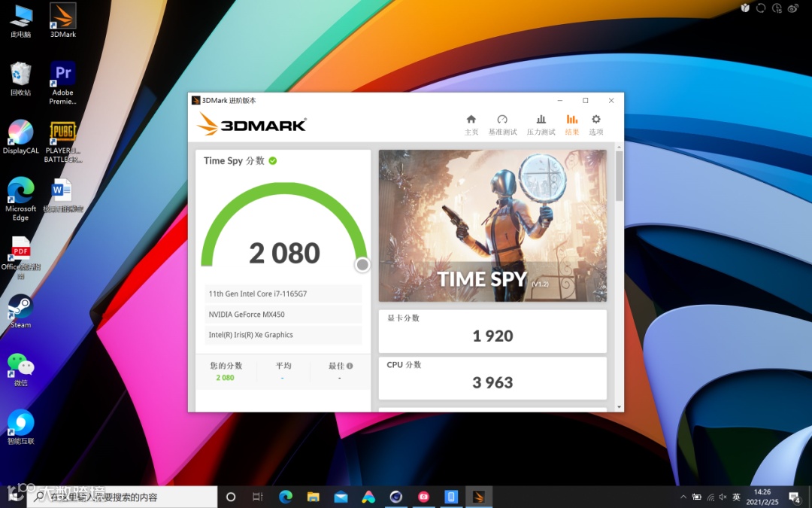Image resolution: width=812 pixels, height=508 pixels.
Task: Click the 您的分数 value 2 080
Action: [226, 378]
